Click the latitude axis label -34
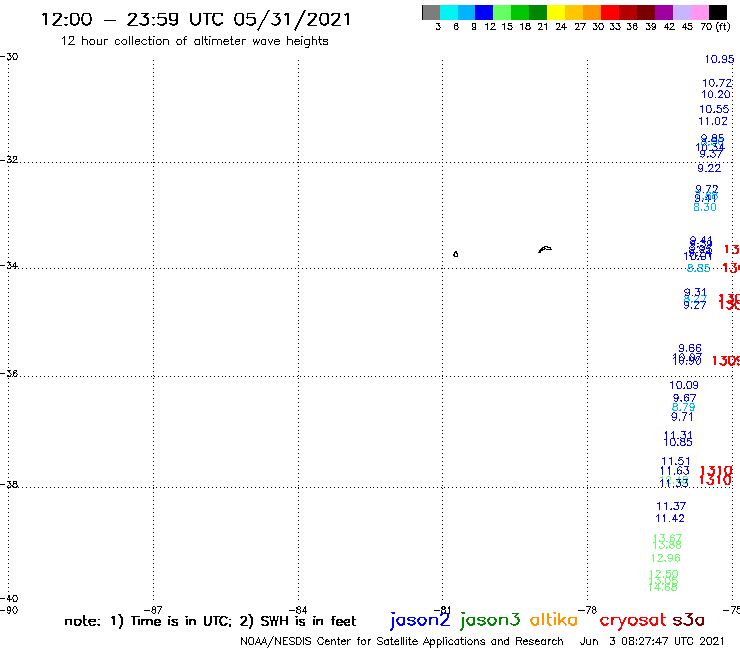 (x=9, y=266)
